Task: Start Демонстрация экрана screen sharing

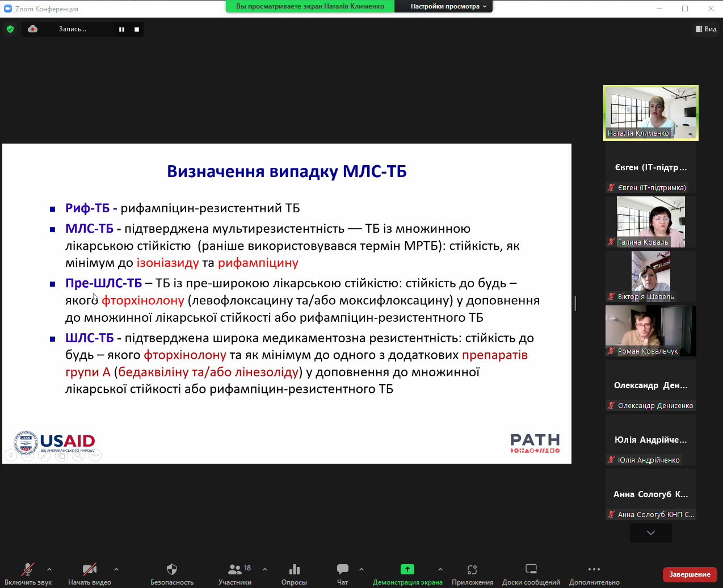Action: point(407,573)
